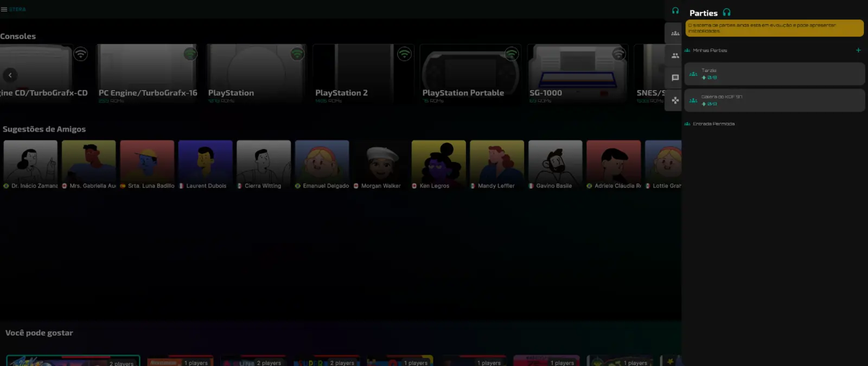Click the wifi icon on PlayStation 2 card
The image size is (868, 366).
(404, 54)
